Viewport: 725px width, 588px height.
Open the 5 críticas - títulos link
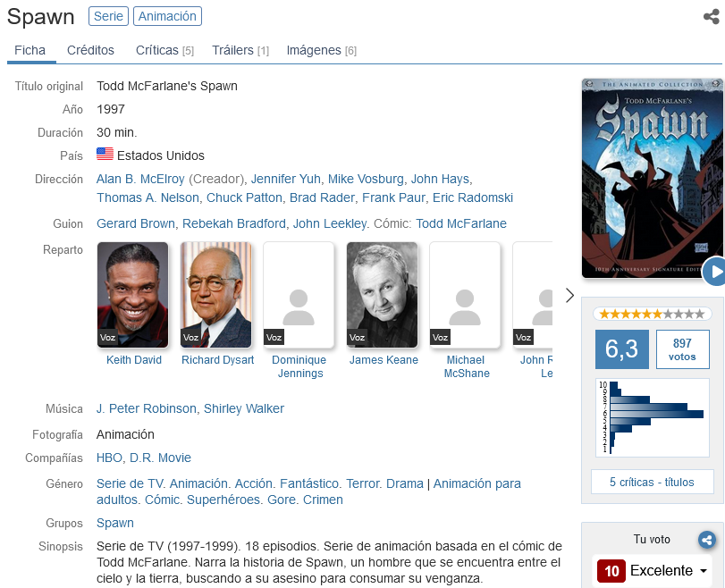[x=652, y=483]
